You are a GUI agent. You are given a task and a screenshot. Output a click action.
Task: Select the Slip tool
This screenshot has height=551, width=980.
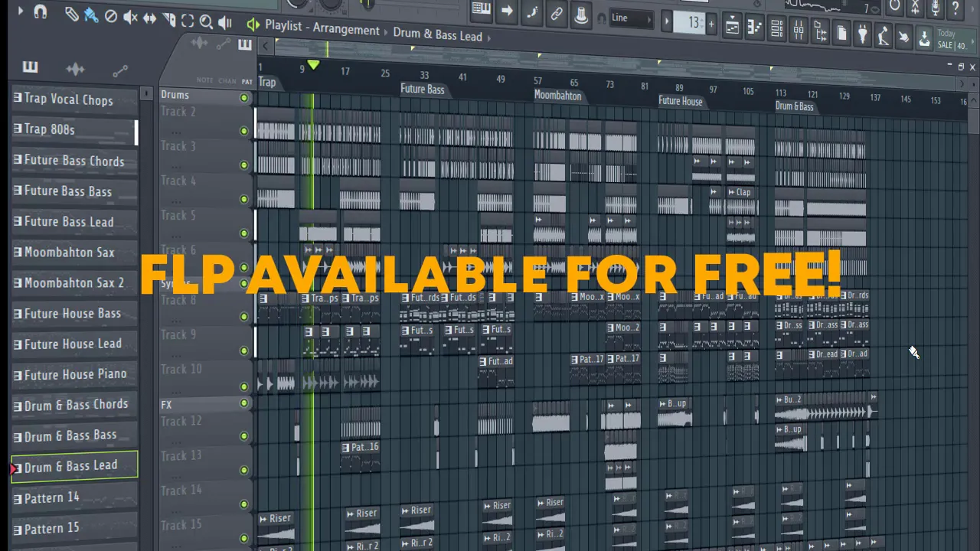(150, 18)
